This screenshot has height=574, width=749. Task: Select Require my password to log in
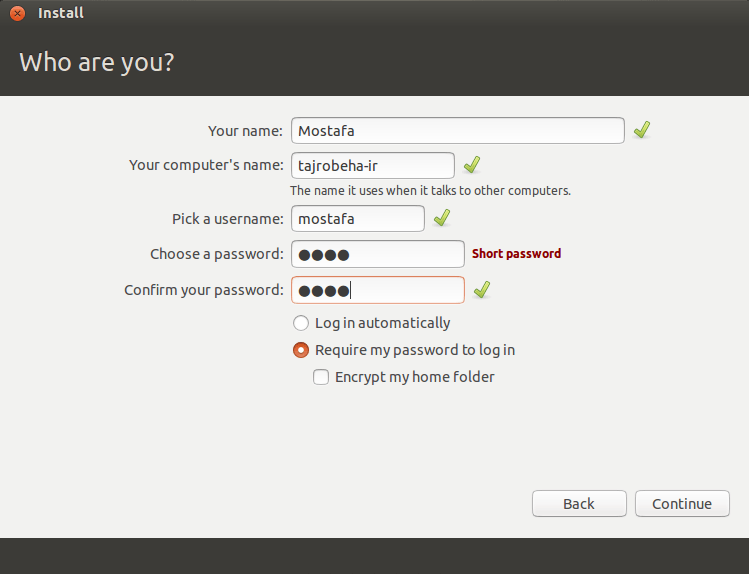tap(301, 350)
